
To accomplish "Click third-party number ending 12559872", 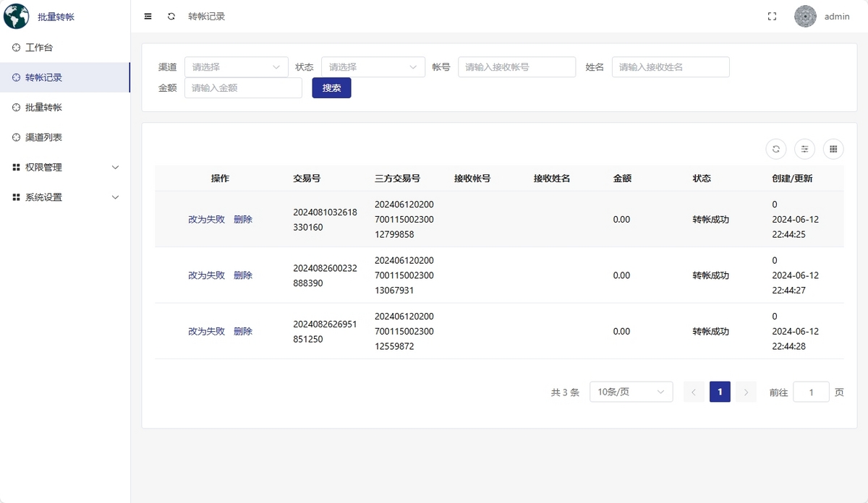I will pyautogui.click(x=404, y=331).
